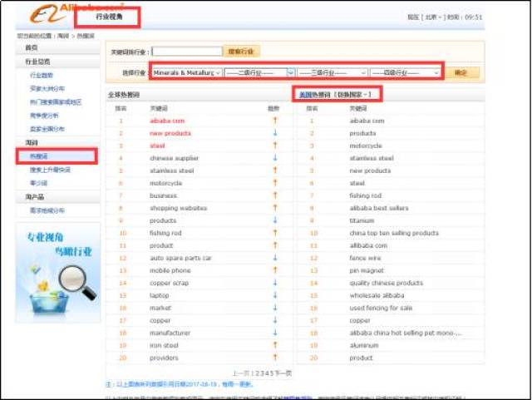Viewport: 532px width, 400px height.
Task: Click the trend arrow for global 'fishing rod'
Action: point(275,233)
